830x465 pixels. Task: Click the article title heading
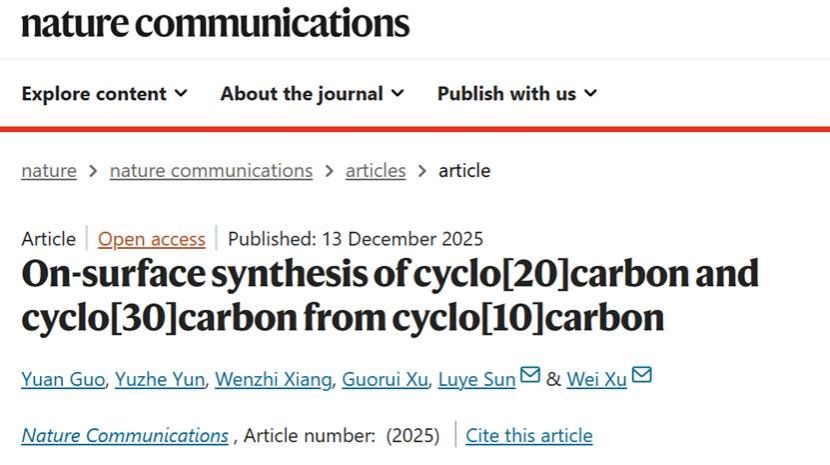(390, 296)
